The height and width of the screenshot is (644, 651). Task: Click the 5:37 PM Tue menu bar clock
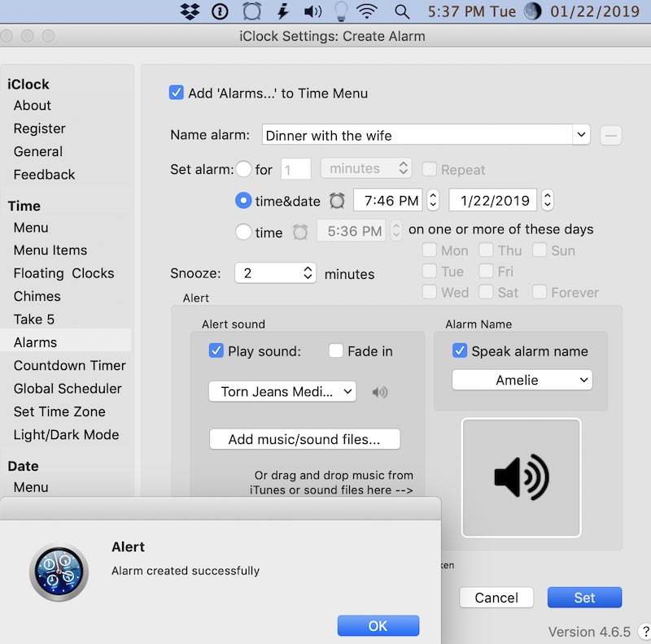pos(472,11)
